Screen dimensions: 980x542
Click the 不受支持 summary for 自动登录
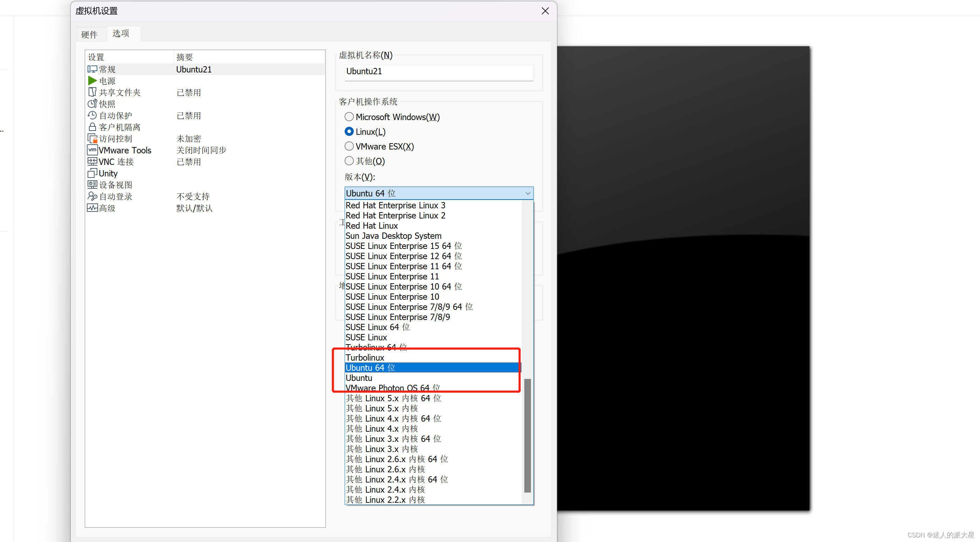tap(193, 196)
